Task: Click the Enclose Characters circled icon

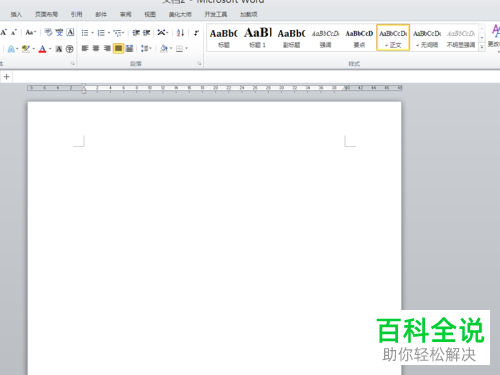Action: click(69, 49)
